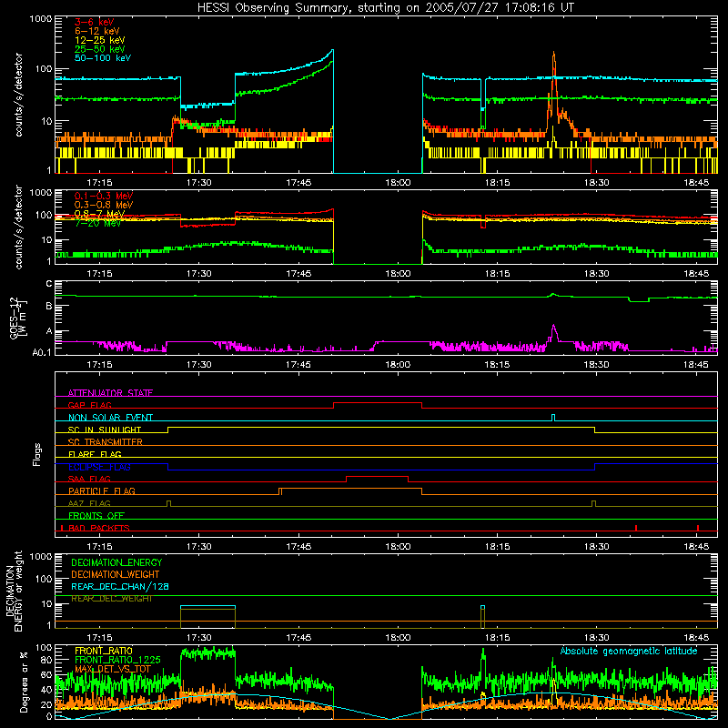Image resolution: width=728 pixels, height=728 pixels.
Task: Click the 0.1-0.3 MeV legend entry
Action: click(104, 196)
